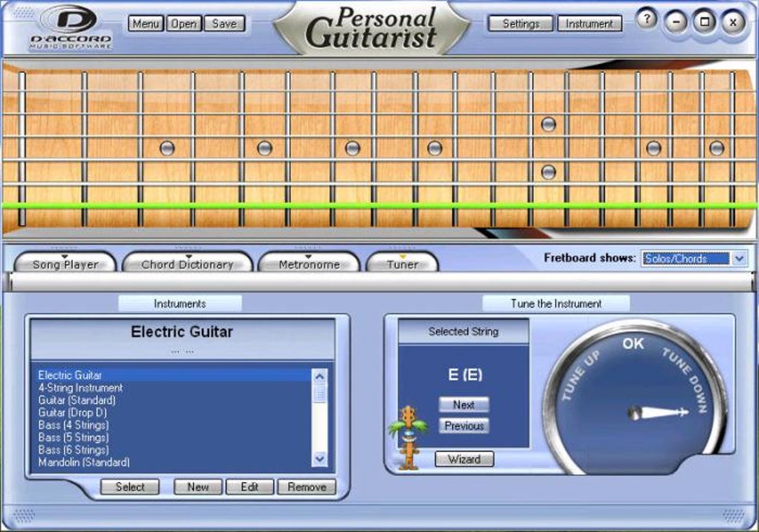Open the Settings button

(x=520, y=23)
